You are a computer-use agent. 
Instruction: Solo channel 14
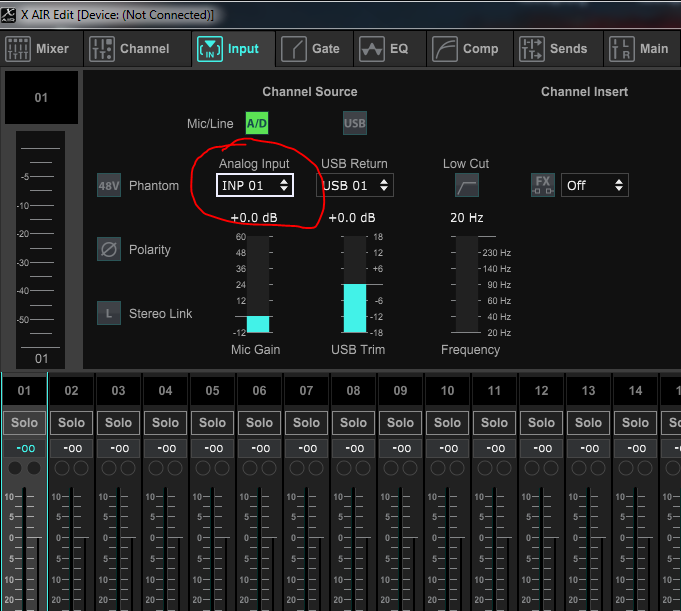[635, 423]
